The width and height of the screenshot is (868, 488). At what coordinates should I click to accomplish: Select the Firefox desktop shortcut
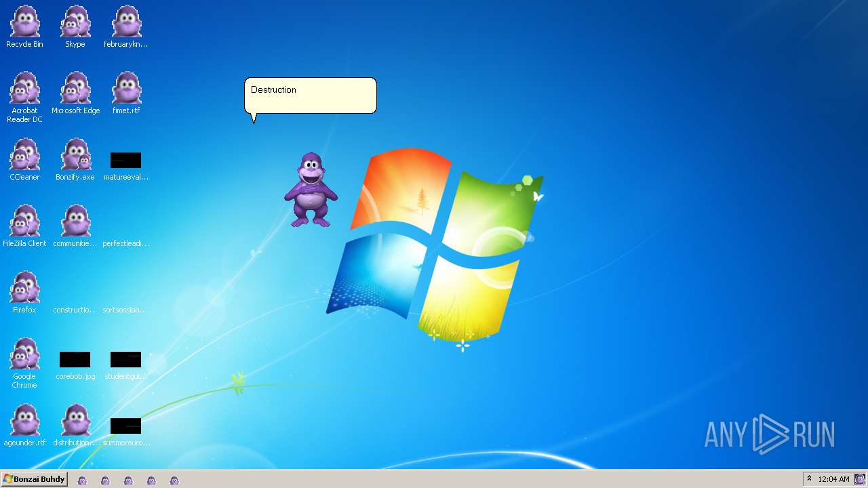coord(24,293)
